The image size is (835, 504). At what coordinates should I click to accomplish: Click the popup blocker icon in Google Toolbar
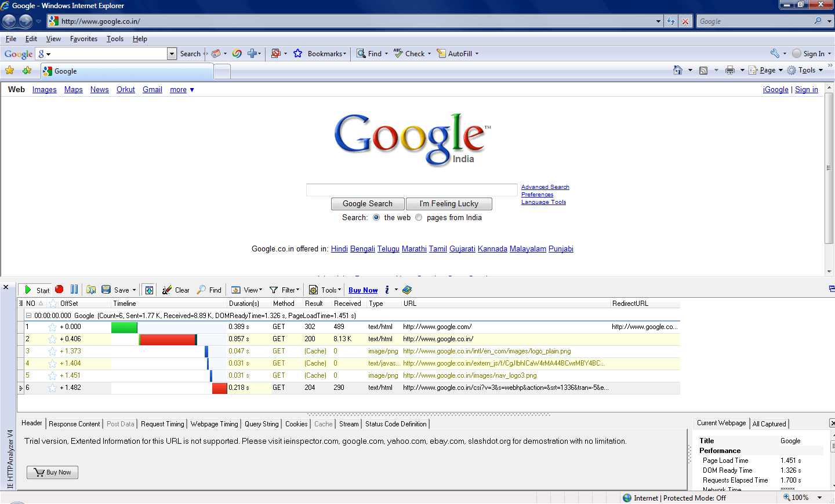(x=276, y=53)
